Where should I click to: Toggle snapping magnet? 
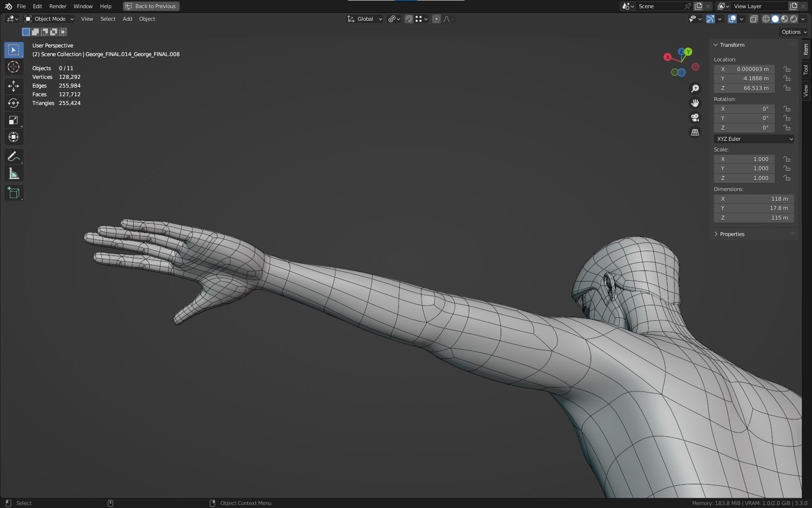click(409, 19)
